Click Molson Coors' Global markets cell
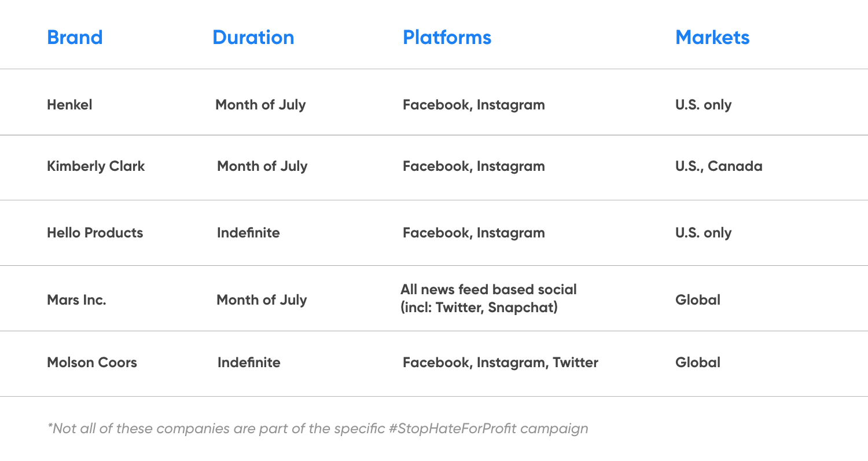Image resolution: width=868 pixels, height=461 pixels. coord(698,363)
